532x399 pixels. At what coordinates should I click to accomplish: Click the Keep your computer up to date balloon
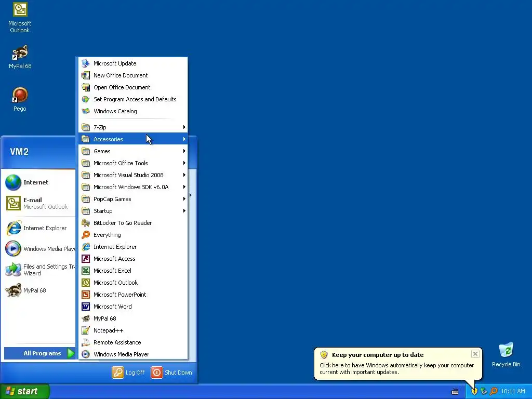[x=397, y=363]
